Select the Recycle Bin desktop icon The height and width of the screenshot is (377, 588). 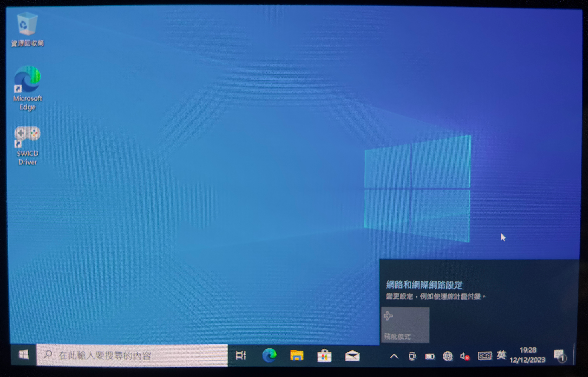27,29
